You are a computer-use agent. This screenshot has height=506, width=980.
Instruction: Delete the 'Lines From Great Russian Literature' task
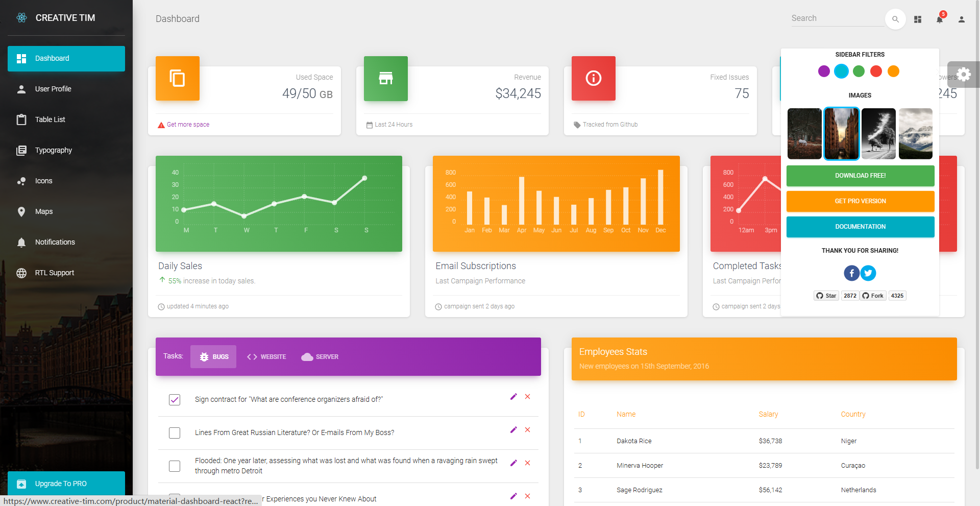coord(528,430)
